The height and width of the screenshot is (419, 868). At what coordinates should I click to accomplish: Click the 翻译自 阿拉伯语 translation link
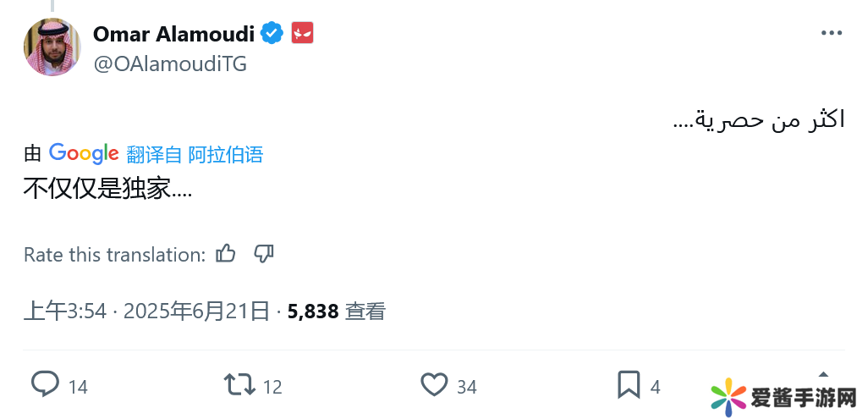click(195, 155)
